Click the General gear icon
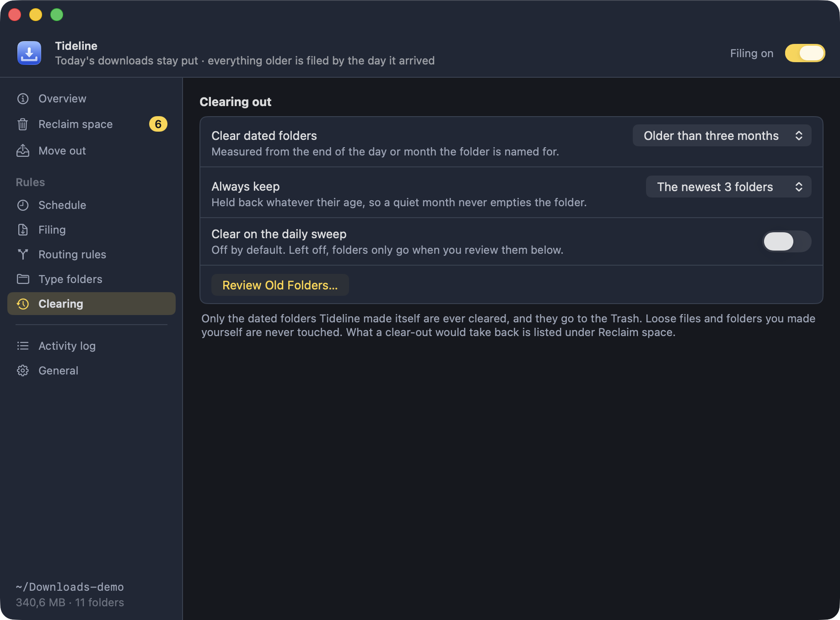The width and height of the screenshot is (840, 620). click(x=23, y=371)
